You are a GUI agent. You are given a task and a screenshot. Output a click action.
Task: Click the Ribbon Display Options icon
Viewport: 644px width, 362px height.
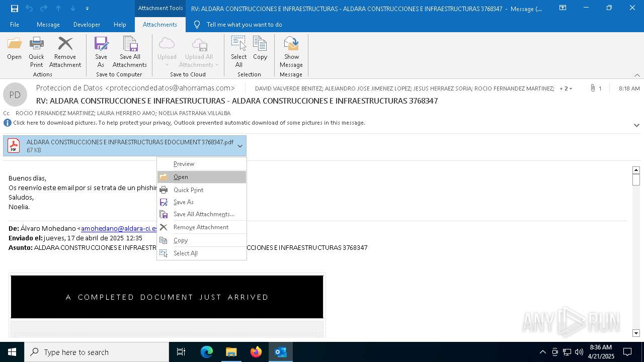click(x=562, y=8)
